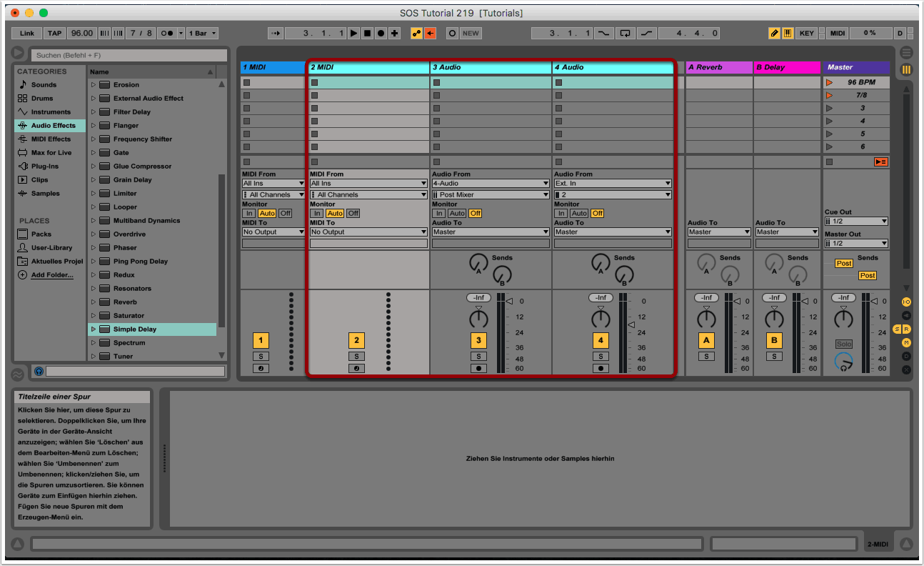Select the Drums category in browser
Viewport: 924px width, 566px height.
pos(44,99)
